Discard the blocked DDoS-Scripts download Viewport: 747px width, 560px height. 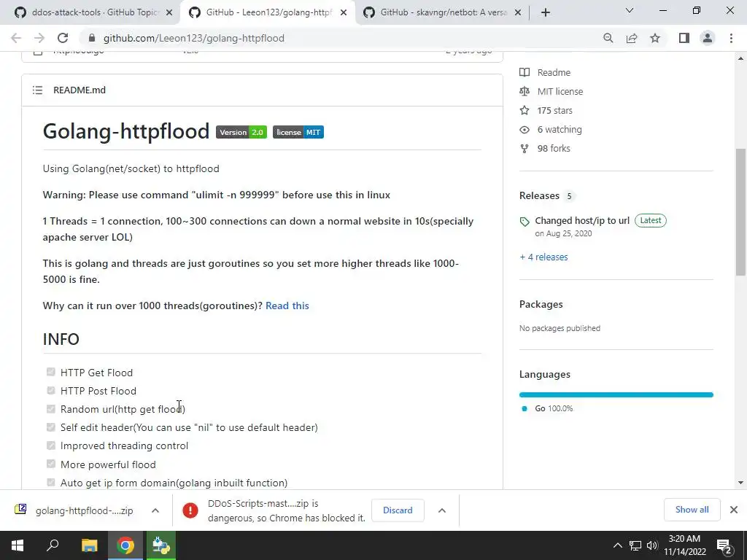tap(398, 510)
